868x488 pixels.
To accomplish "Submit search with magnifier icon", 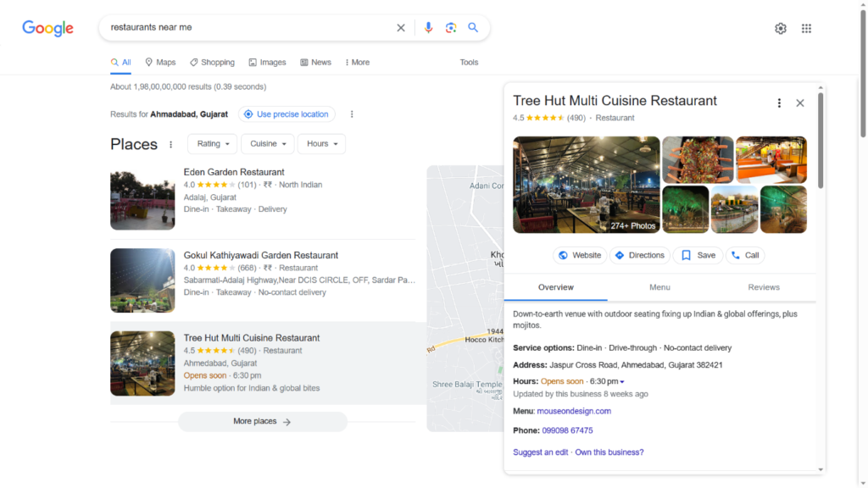I will (x=473, y=28).
